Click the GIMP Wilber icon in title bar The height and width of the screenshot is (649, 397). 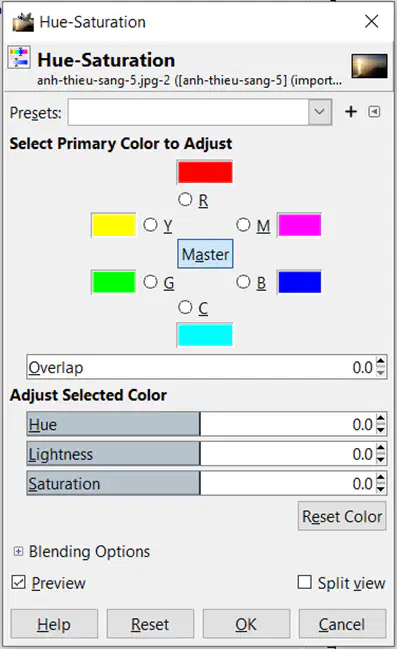23,22
